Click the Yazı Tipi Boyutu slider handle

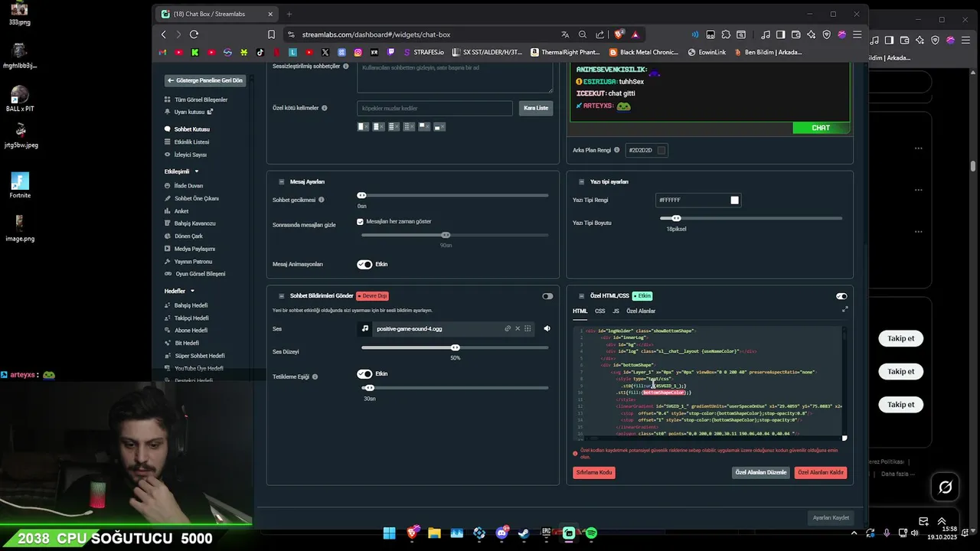point(676,218)
